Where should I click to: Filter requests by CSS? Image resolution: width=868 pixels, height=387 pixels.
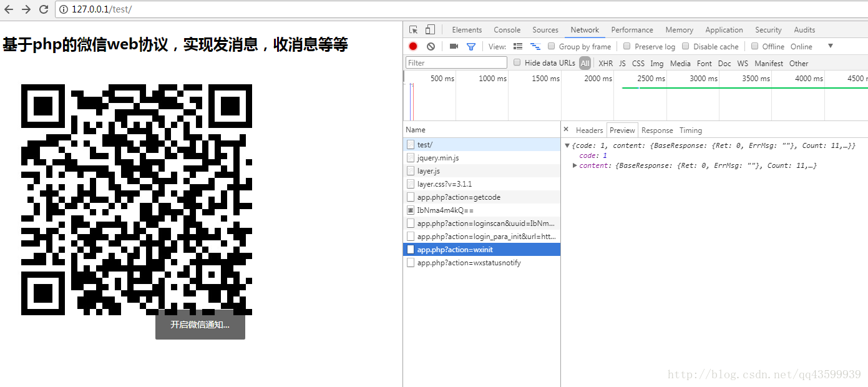[638, 63]
